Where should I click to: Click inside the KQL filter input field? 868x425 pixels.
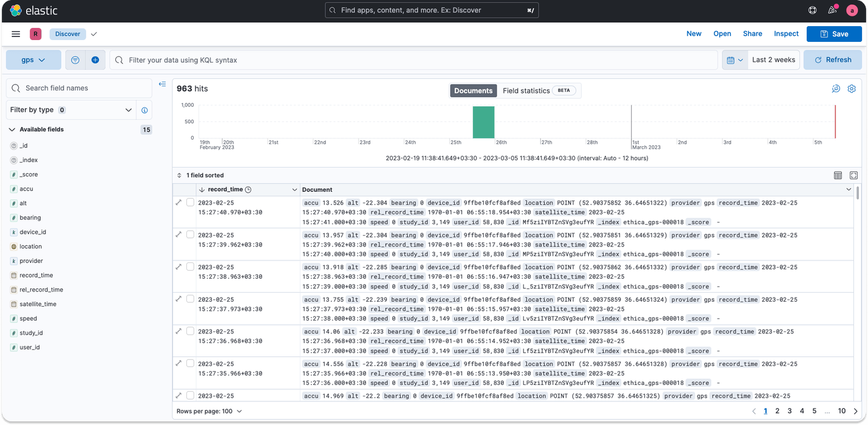pyautogui.click(x=364, y=59)
